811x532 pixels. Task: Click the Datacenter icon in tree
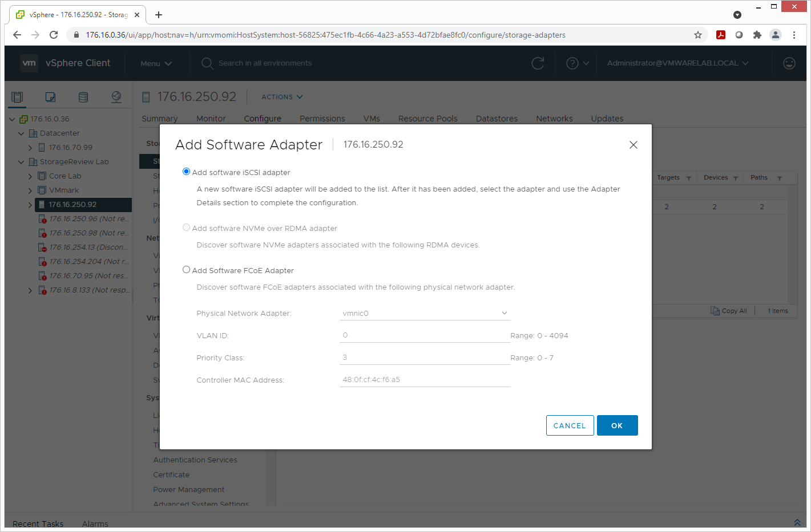(33, 133)
